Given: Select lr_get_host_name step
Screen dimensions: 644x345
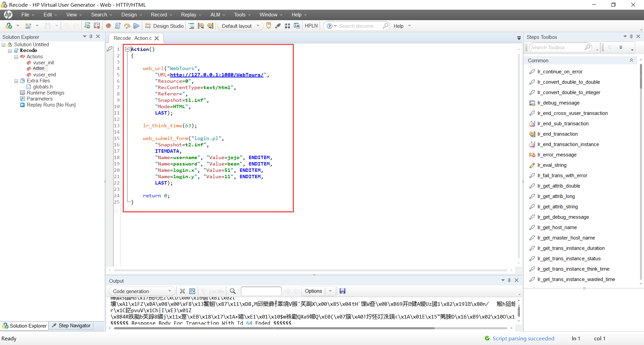Looking at the screenshot, I should coord(557,227).
